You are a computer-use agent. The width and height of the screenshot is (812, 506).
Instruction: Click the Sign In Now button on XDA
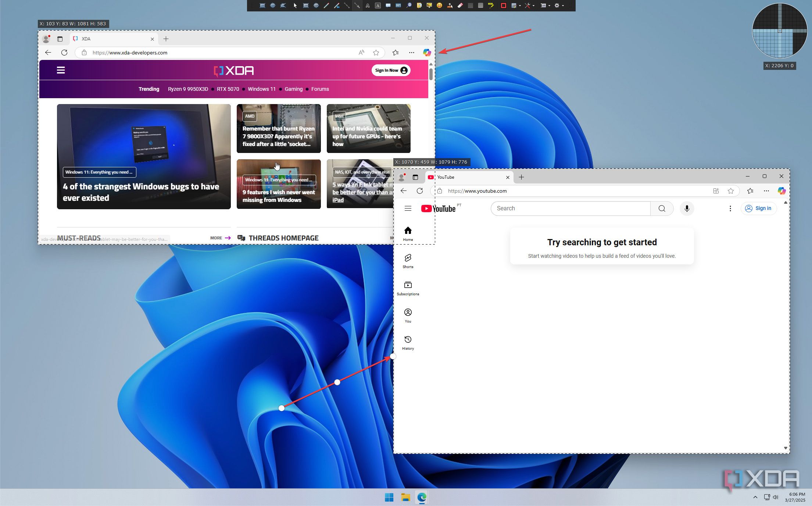pyautogui.click(x=391, y=70)
